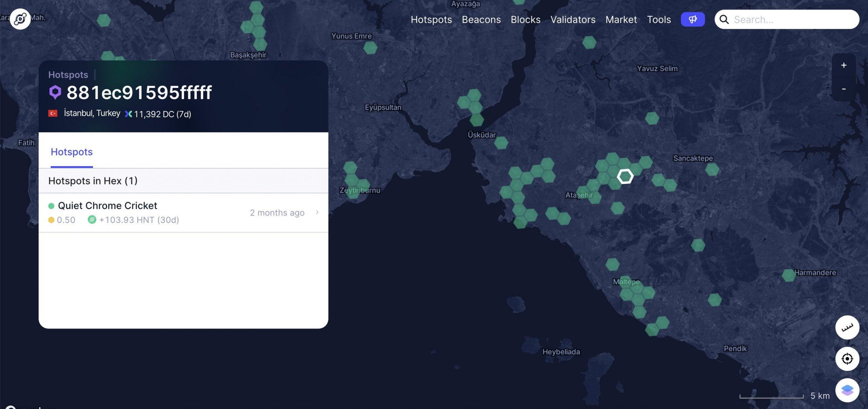868x409 pixels.
Task: Click the Beacons menu item
Action: pyautogui.click(x=481, y=19)
